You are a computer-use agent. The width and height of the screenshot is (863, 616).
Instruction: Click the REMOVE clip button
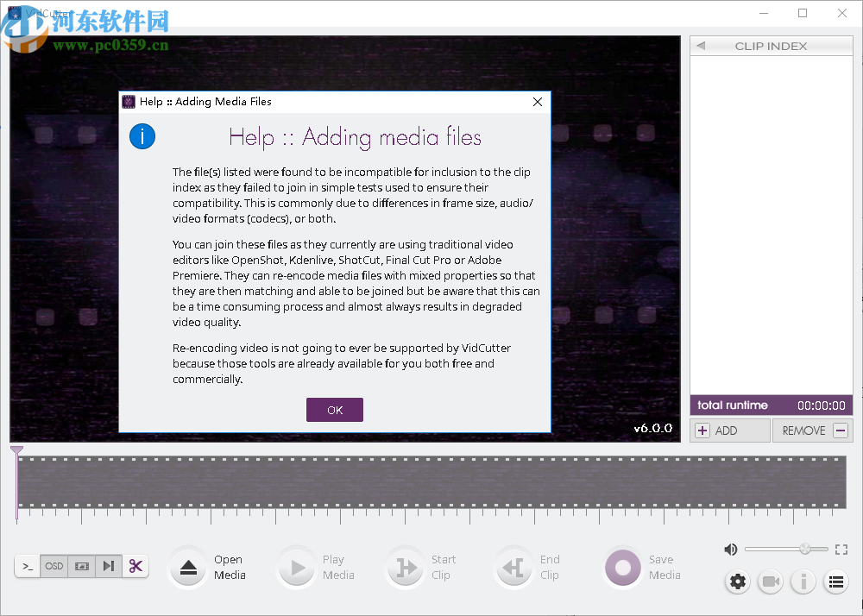click(813, 431)
